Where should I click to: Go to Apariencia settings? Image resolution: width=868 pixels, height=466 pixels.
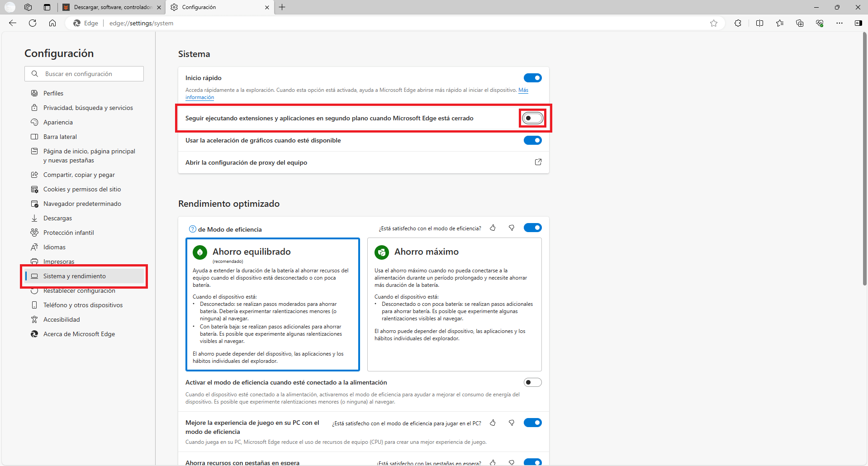click(x=84, y=122)
